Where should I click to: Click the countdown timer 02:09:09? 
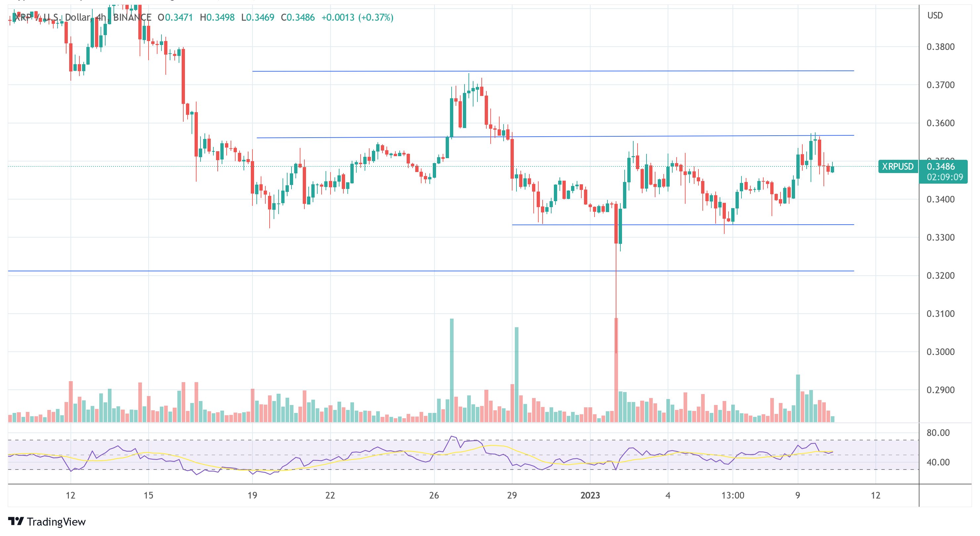tap(945, 177)
